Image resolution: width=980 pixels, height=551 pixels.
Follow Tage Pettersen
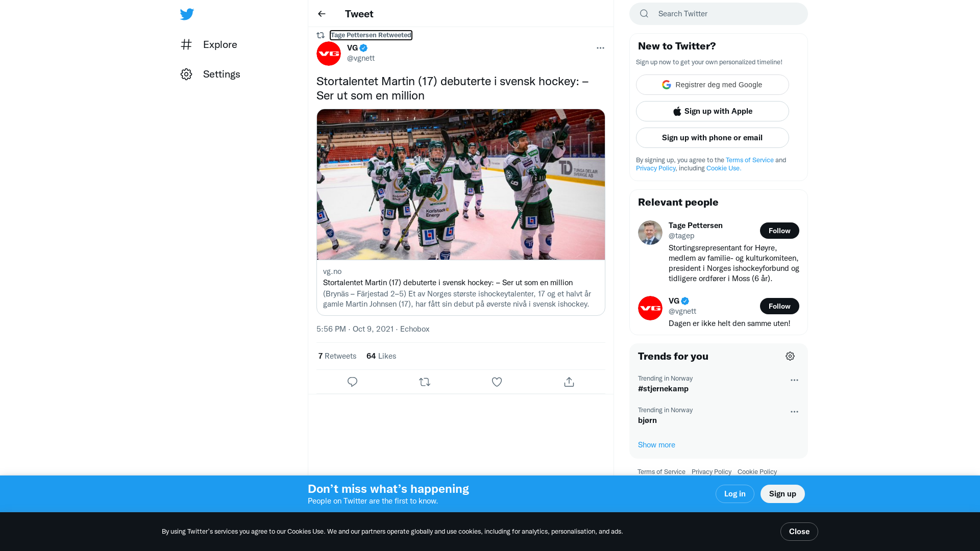point(779,231)
